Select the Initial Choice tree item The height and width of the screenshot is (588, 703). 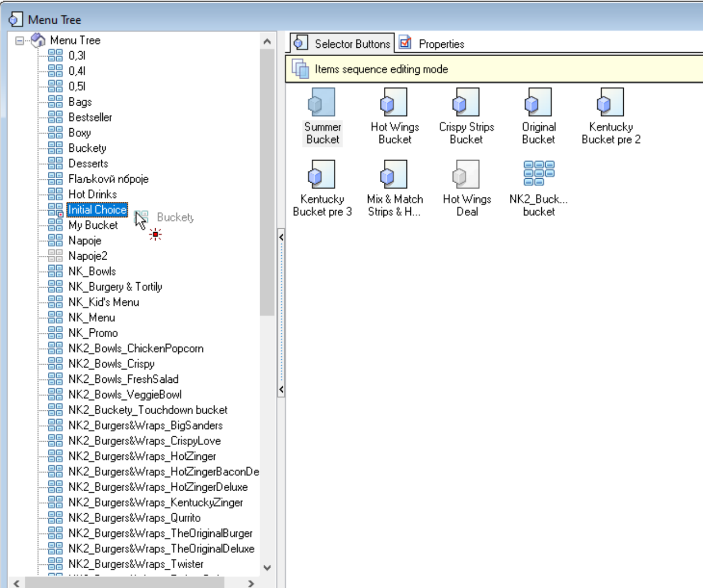coord(97,210)
